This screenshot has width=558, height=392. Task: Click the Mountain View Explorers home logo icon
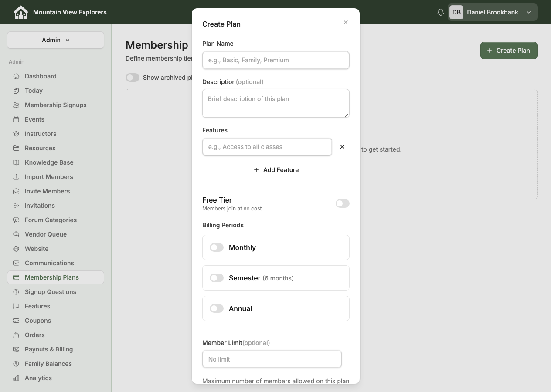[20, 12]
